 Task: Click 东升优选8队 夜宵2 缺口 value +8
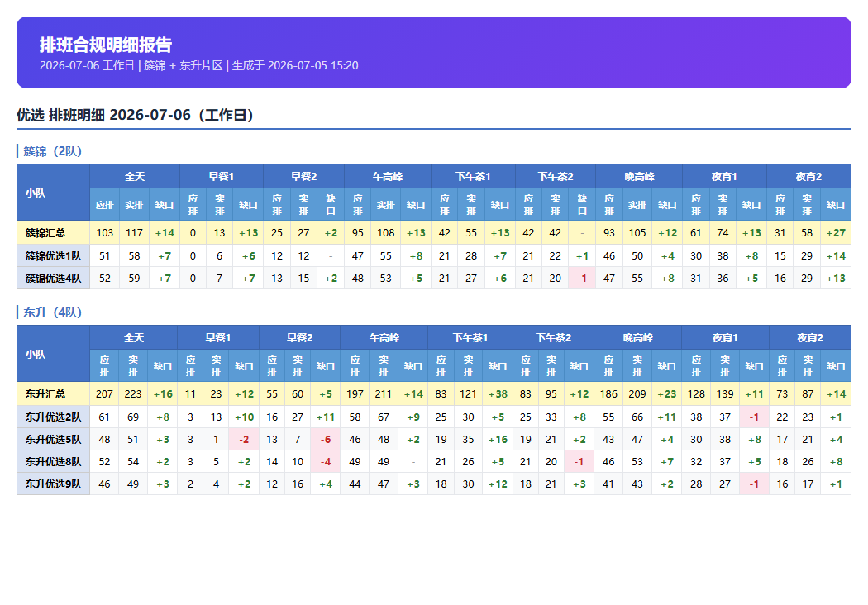(836, 461)
